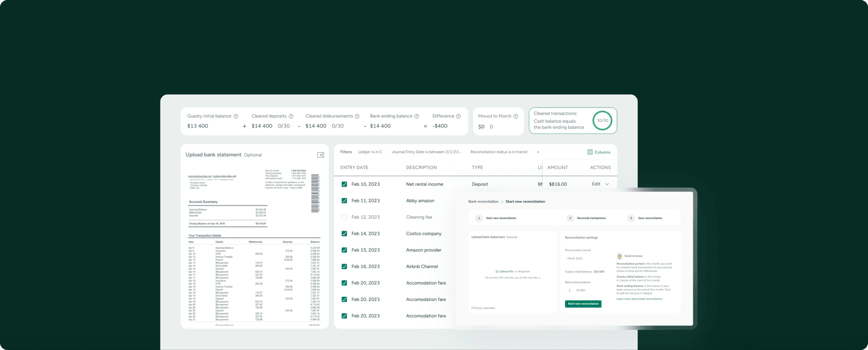Open help icon beside Cleared disbursements
Screen dimensions: 868x350
click(x=357, y=116)
